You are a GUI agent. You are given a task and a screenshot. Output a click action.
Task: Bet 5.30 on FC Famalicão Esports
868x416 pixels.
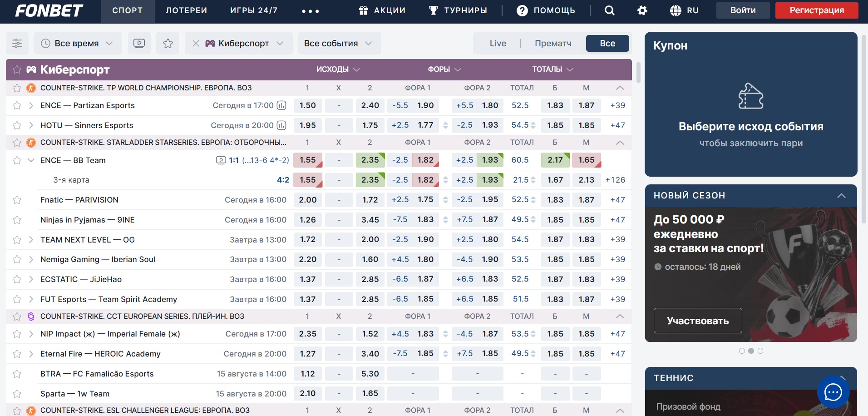(x=370, y=374)
